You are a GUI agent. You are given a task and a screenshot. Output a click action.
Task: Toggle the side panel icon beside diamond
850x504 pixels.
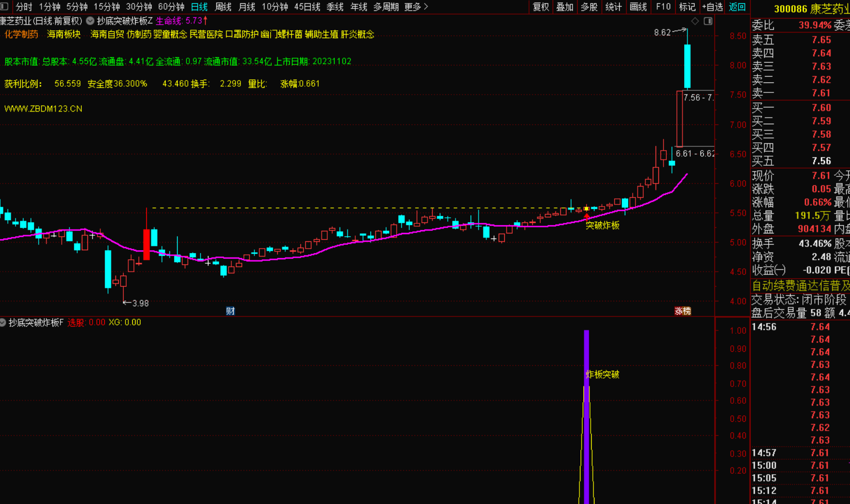click(x=708, y=21)
